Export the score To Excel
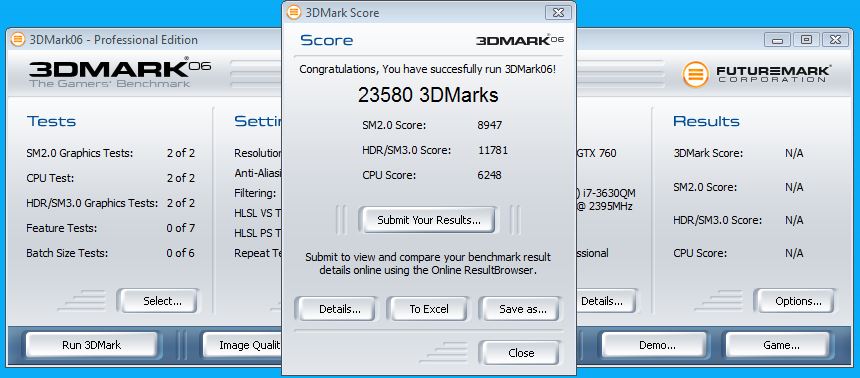Viewport: 860px width, 378px height. click(x=428, y=309)
